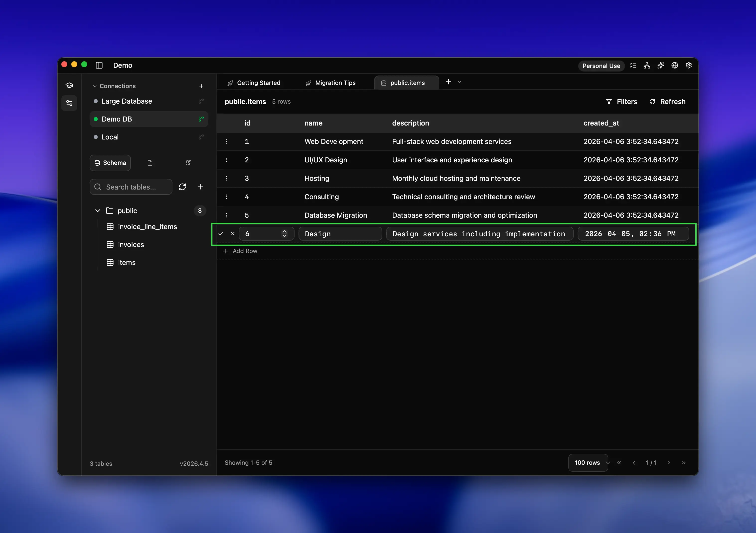Collapse the Connections section chevron
Screen dimensions: 756x533
94,86
